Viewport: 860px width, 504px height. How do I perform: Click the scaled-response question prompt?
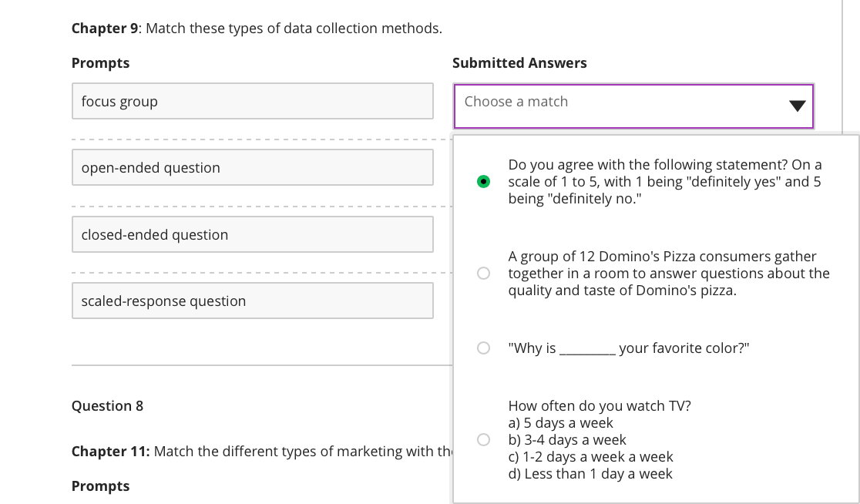point(252,301)
